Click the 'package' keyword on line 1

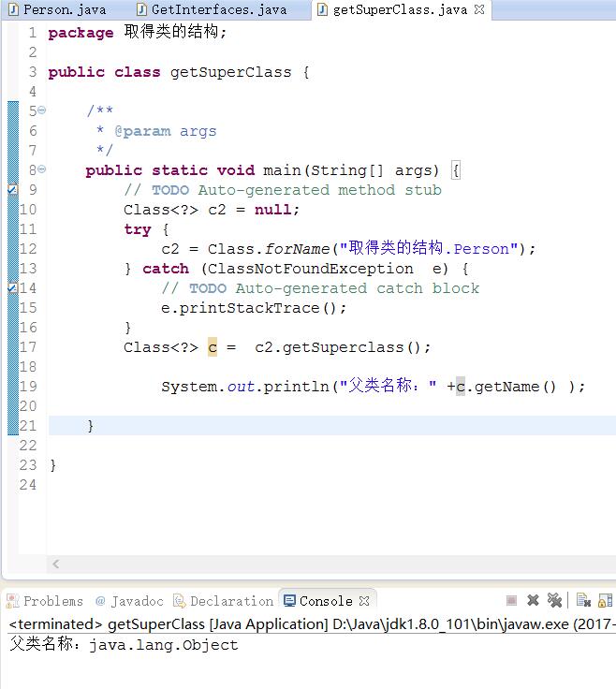81,33
